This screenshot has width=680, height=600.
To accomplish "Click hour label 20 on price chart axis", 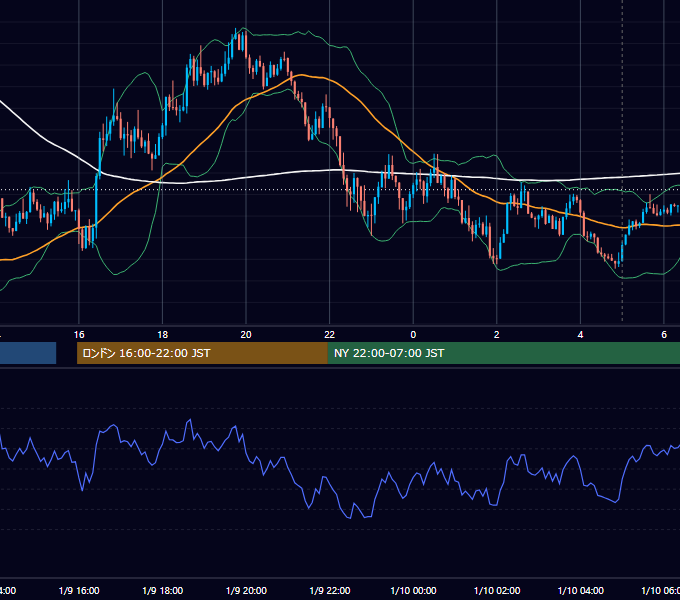I will coord(246,335).
